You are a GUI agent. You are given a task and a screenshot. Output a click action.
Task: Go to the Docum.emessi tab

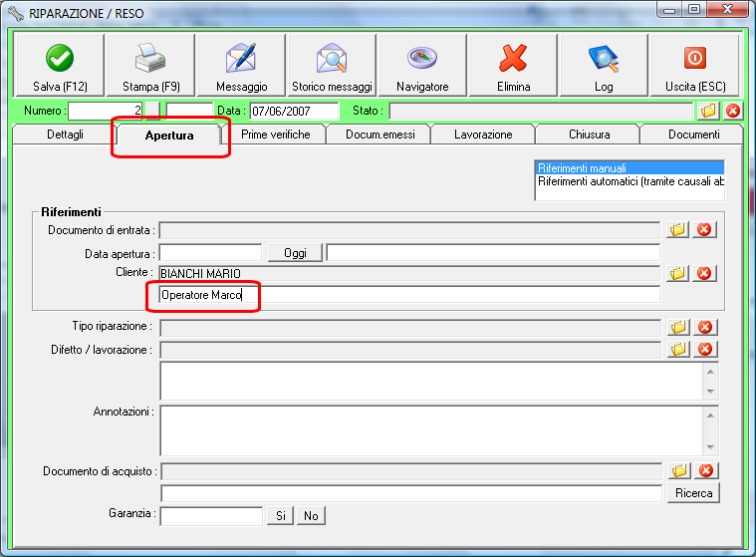click(379, 135)
